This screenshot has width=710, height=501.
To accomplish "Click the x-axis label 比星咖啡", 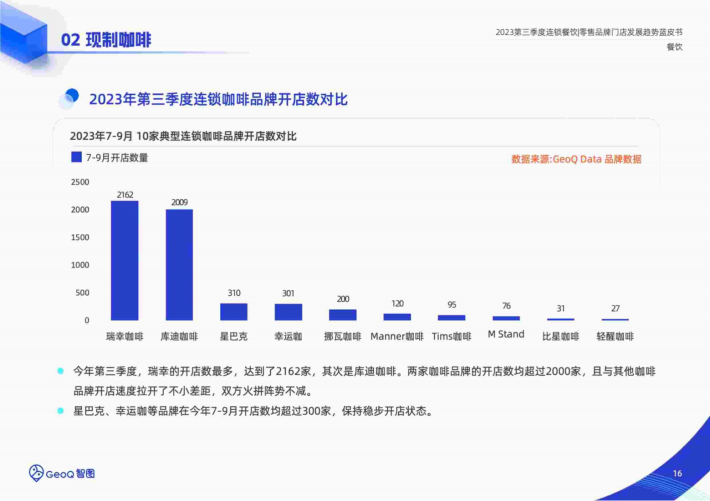I will tap(561, 337).
